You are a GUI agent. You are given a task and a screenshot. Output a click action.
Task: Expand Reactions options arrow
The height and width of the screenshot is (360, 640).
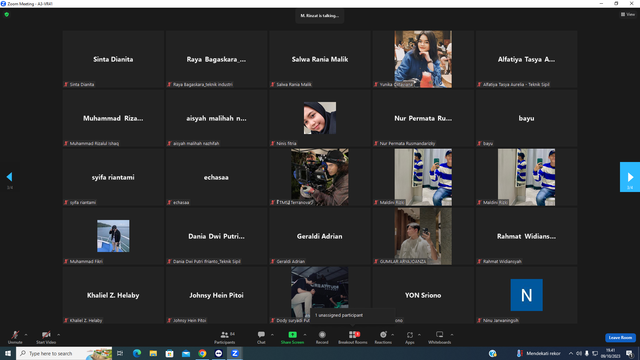pyautogui.click(x=393, y=335)
